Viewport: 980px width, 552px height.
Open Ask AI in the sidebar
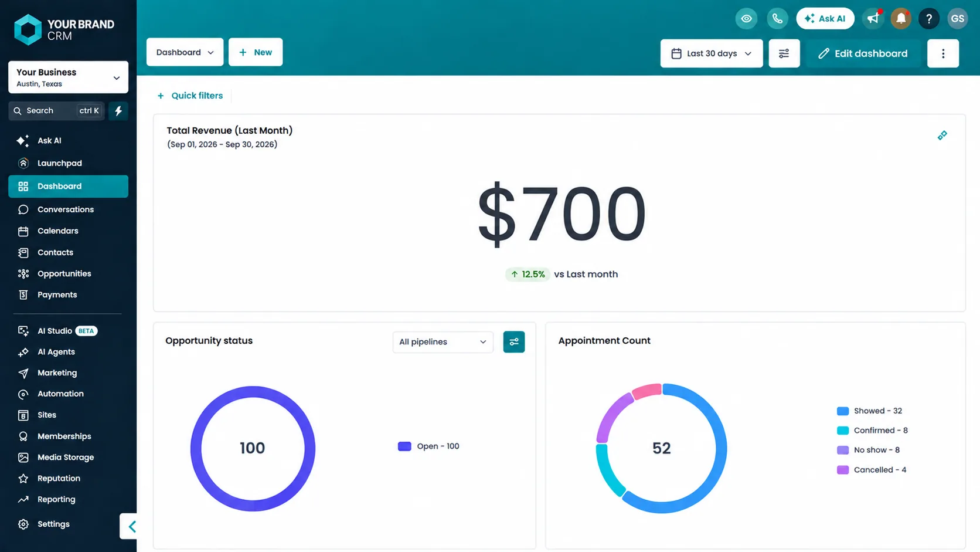coord(68,141)
